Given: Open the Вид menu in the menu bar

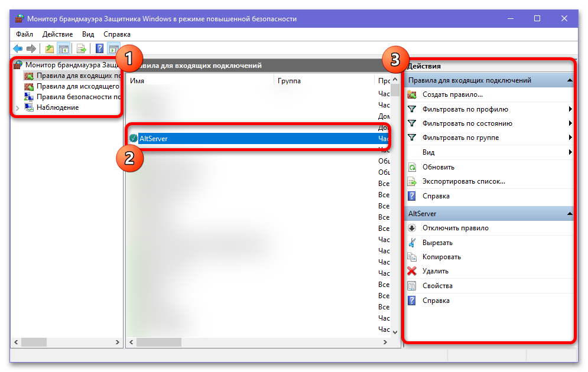Looking at the screenshot, I should [x=88, y=34].
